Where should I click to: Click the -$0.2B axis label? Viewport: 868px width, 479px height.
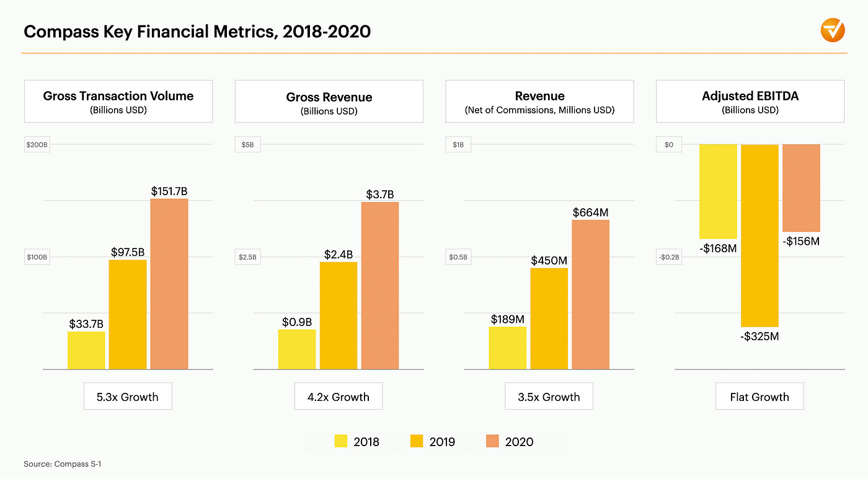pos(669,257)
